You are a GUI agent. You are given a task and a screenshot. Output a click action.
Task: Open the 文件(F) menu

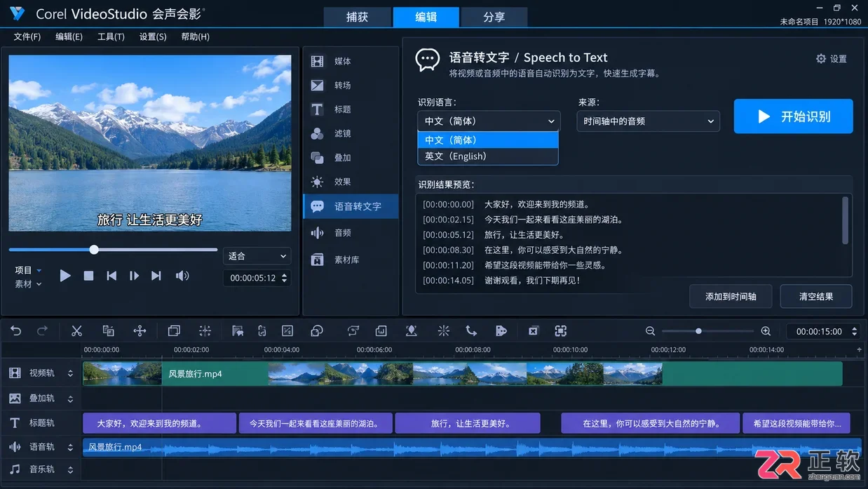pos(27,36)
